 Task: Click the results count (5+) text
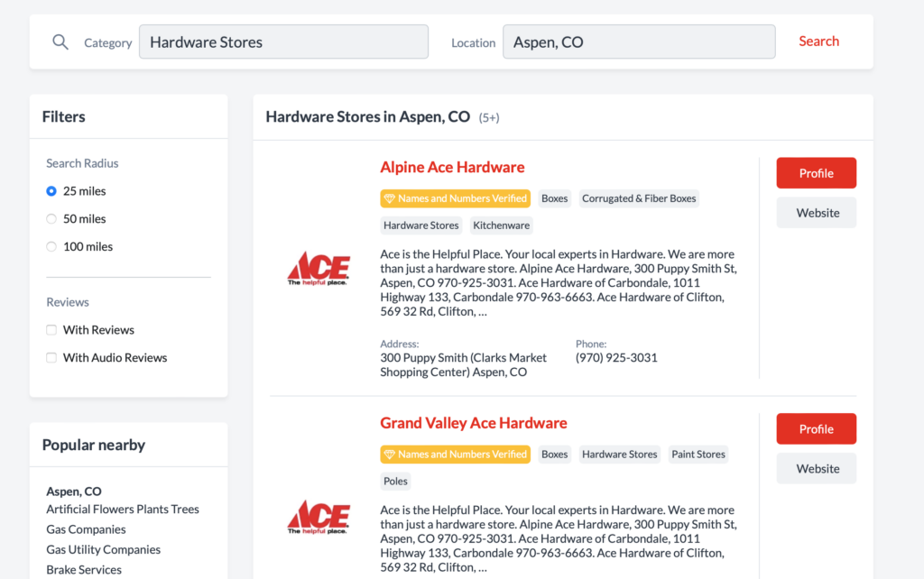pos(489,118)
